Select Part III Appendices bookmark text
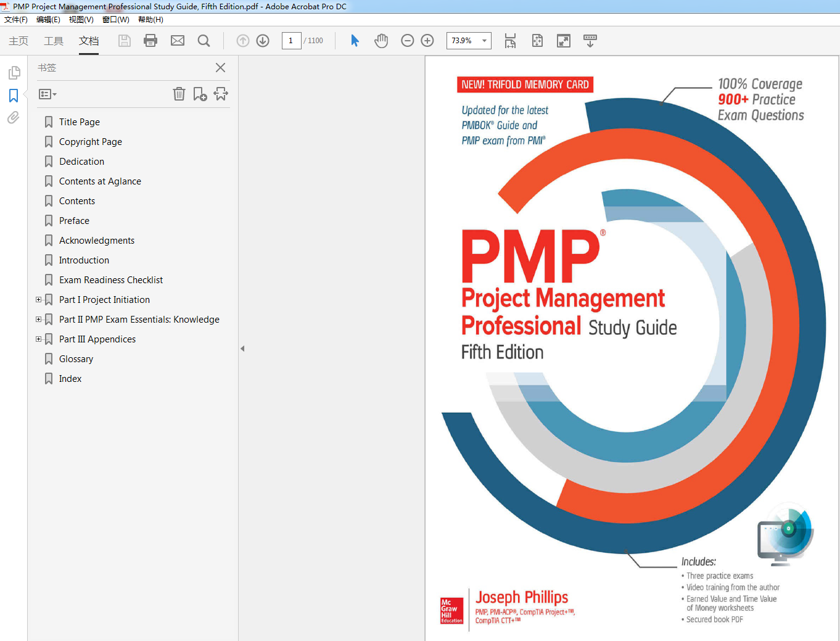The width and height of the screenshot is (840, 641). click(x=97, y=339)
